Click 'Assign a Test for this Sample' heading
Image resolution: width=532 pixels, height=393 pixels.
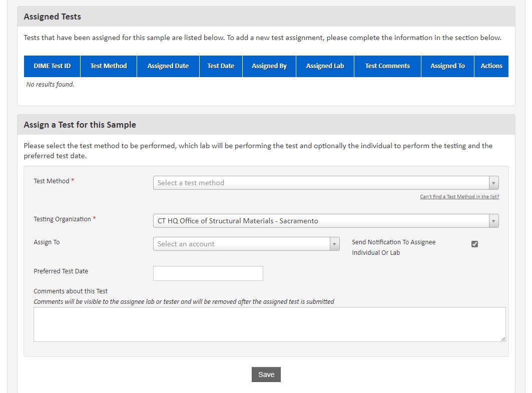pyautogui.click(x=80, y=125)
